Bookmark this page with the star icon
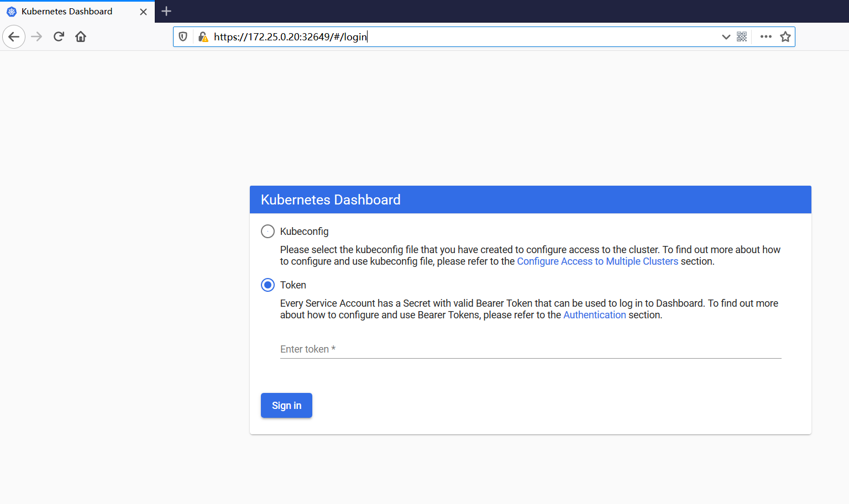The image size is (849, 504). tap(785, 37)
